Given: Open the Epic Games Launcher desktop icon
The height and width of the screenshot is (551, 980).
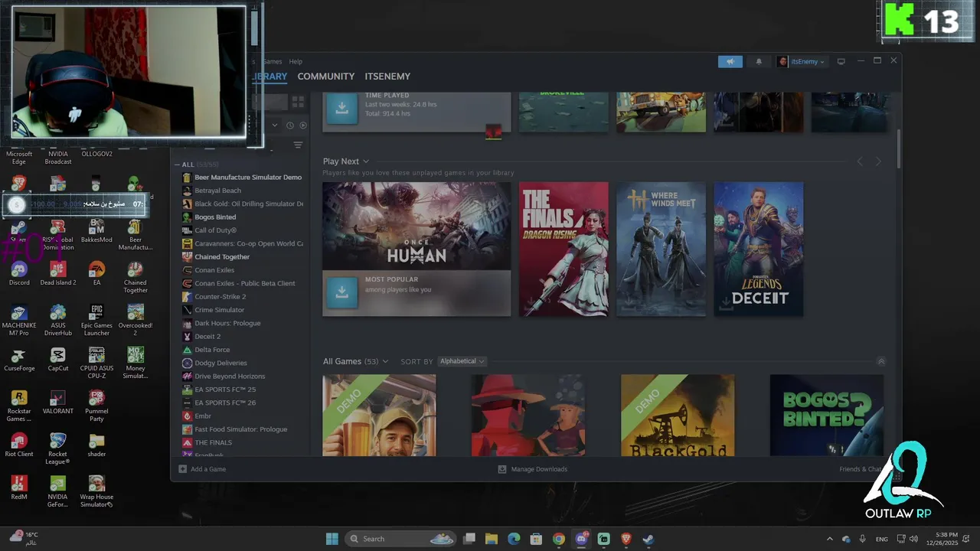Looking at the screenshot, I should pos(96,320).
